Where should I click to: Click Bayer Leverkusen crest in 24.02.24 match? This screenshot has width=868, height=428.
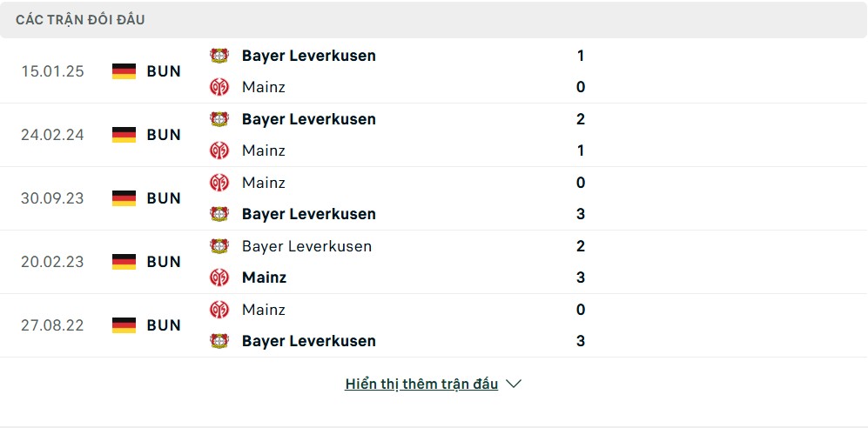[x=219, y=119]
